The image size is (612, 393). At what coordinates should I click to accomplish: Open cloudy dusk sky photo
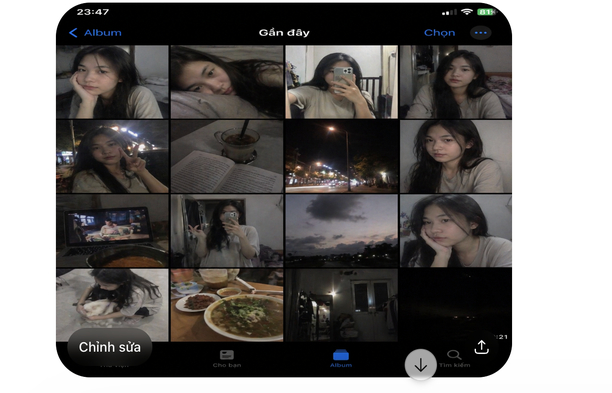(x=342, y=231)
